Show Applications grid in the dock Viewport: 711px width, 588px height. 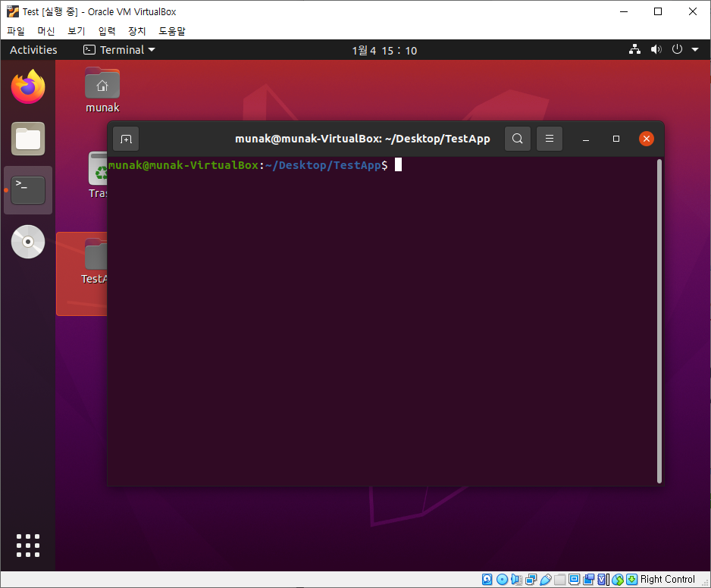click(x=28, y=546)
